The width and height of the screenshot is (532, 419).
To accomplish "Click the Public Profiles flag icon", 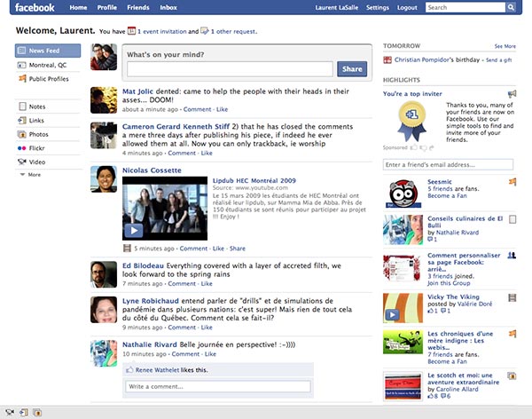I will point(22,78).
